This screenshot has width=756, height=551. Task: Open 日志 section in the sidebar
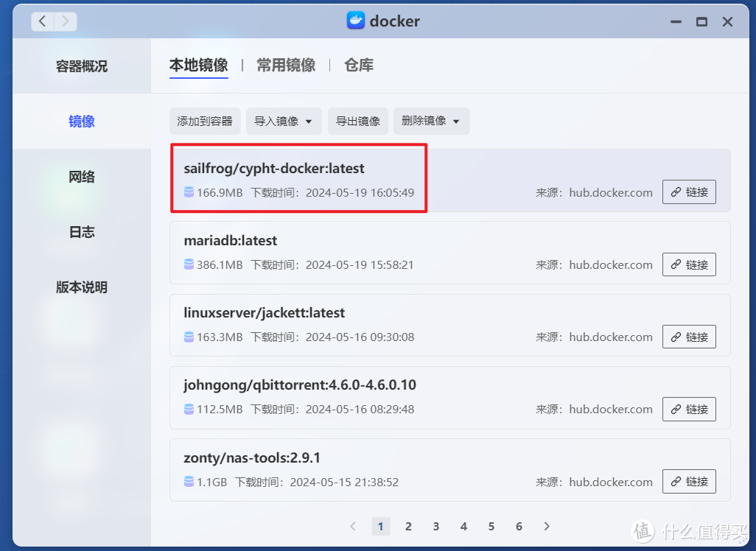click(82, 232)
